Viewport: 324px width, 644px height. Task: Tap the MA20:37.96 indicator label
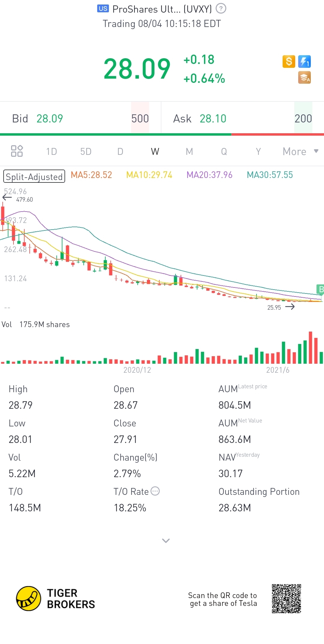(x=210, y=175)
